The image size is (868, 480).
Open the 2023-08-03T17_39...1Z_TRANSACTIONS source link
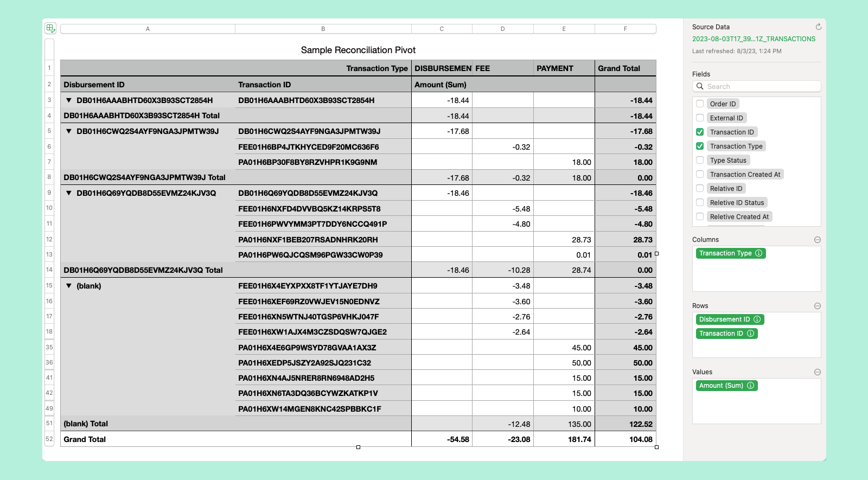(x=754, y=39)
